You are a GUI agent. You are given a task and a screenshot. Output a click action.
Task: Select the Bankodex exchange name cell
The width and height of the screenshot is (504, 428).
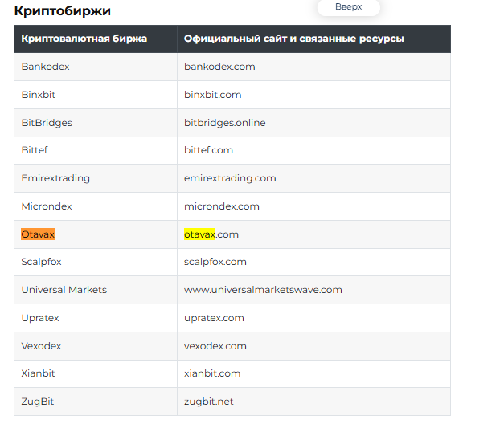(x=96, y=67)
